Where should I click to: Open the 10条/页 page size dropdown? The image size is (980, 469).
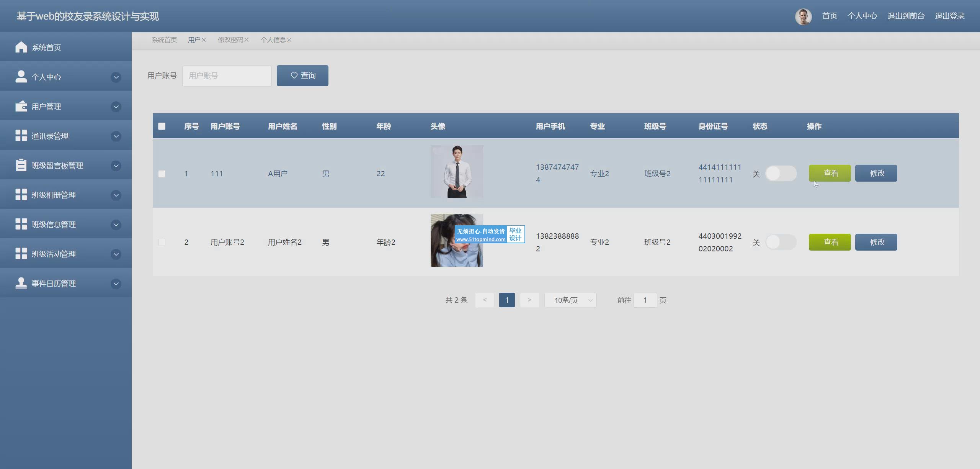(x=570, y=300)
